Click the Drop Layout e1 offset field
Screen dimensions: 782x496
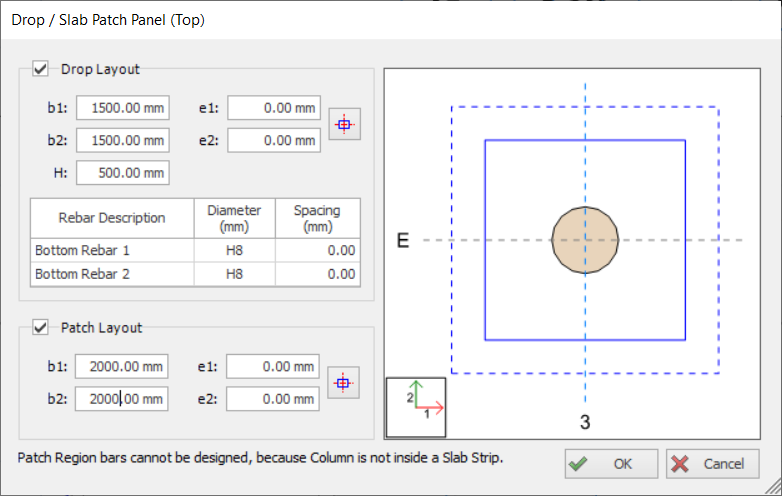(273, 108)
